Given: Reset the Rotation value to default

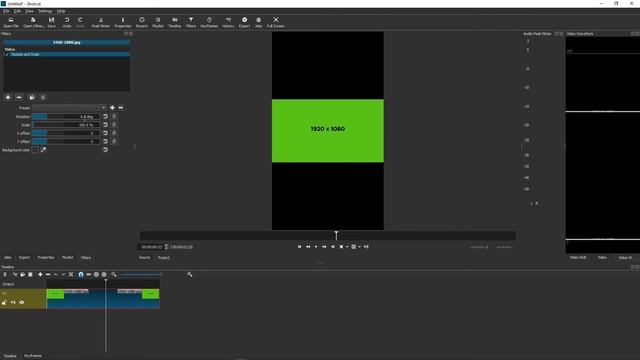Looking at the screenshot, I should 105,116.
